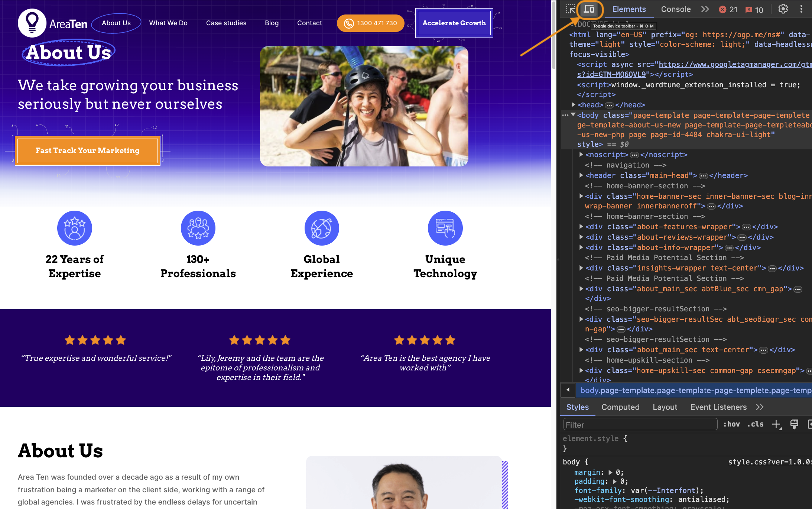
Task: Expand the margin shorthand property triangle
Action: click(x=610, y=473)
